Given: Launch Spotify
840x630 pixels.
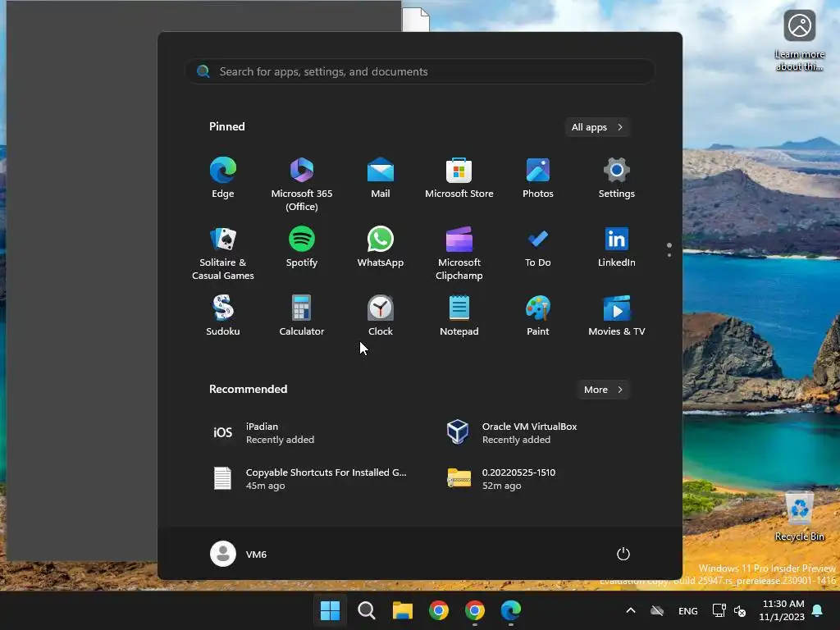Looking at the screenshot, I should [x=302, y=247].
